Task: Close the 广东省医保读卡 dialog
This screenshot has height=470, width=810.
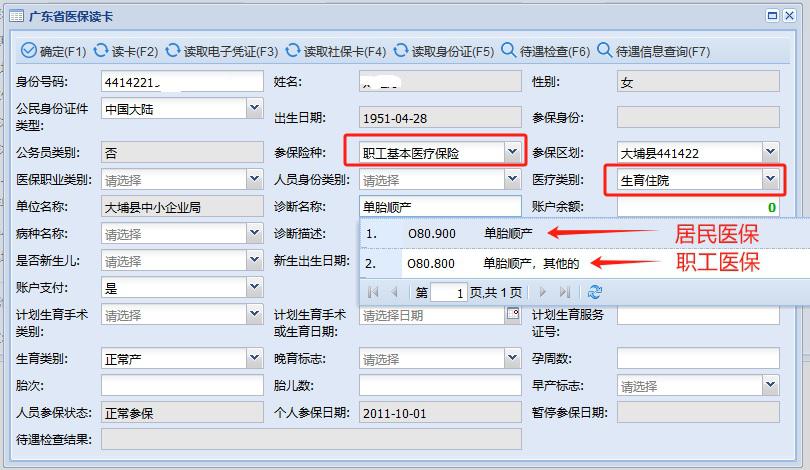Action: (796, 16)
